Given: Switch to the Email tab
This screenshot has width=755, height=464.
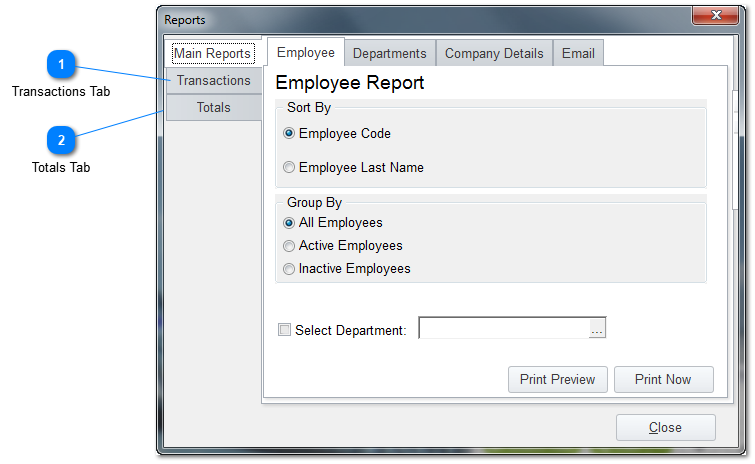Looking at the screenshot, I should (x=578, y=53).
